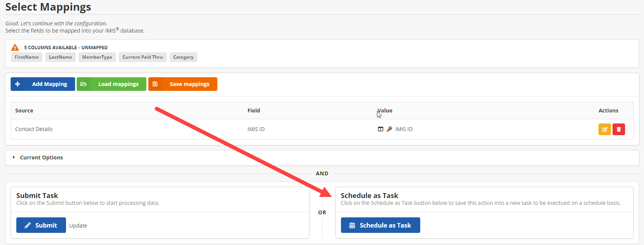Click the Field column header
The width and height of the screenshot is (644, 245).
click(x=254, y=111)
